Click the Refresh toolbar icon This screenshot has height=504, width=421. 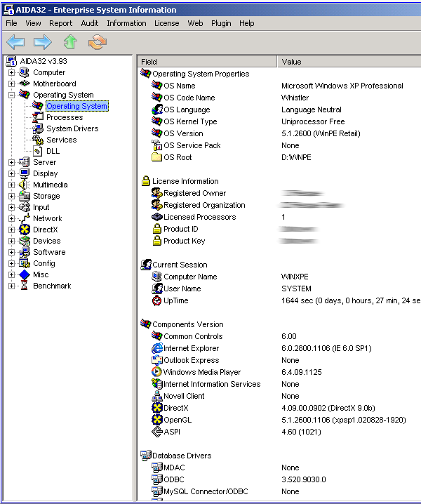click(98, 42)
